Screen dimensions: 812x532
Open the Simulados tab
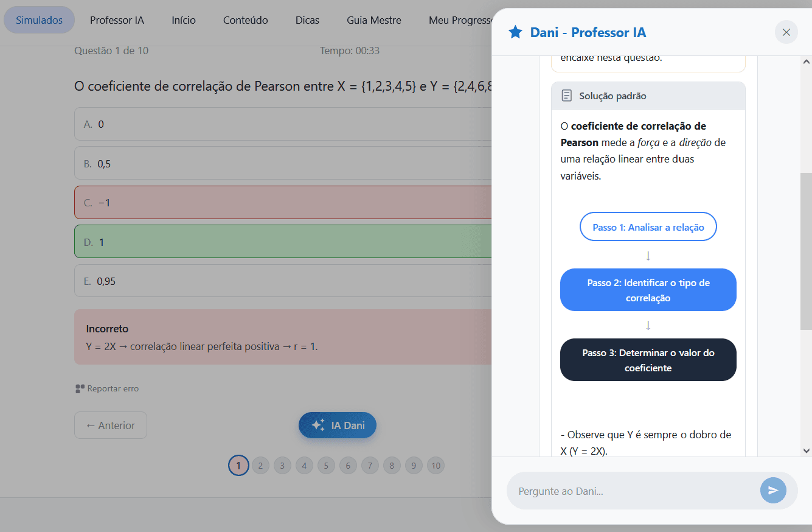tap(39, 20)
